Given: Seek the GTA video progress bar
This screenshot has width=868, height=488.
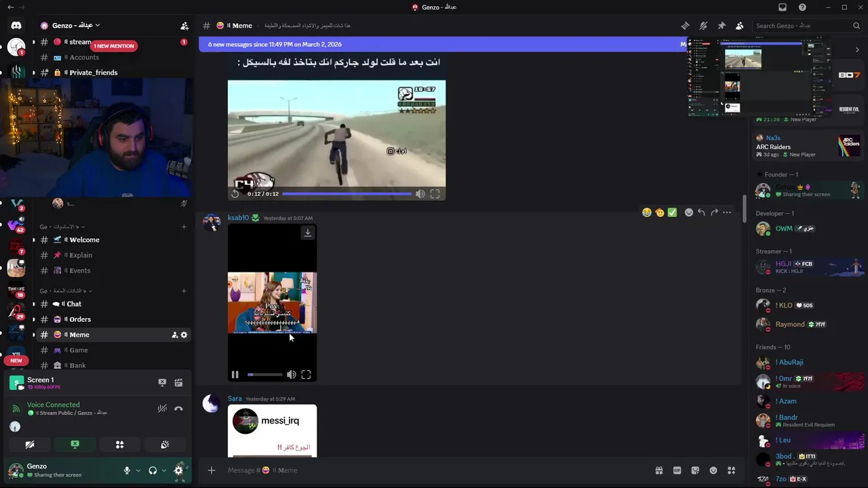Looking at the screenshot, I should pyautogui.click(x=347, y=194).
